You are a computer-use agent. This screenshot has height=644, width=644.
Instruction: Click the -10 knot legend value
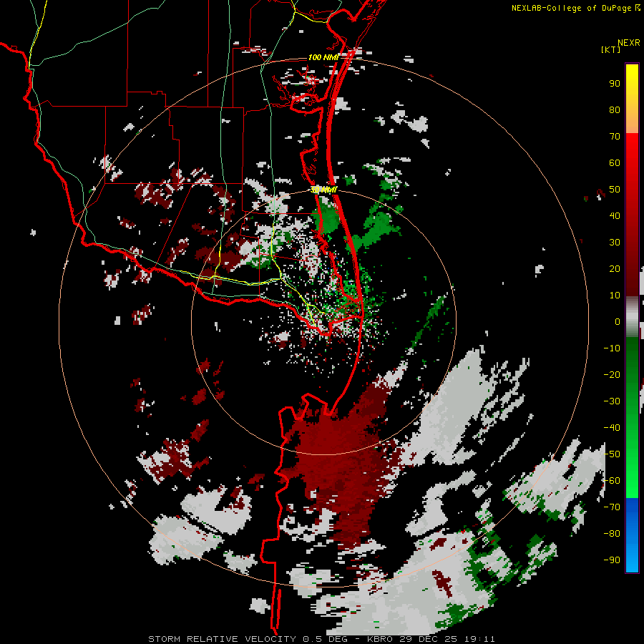[x=612, y=348]
